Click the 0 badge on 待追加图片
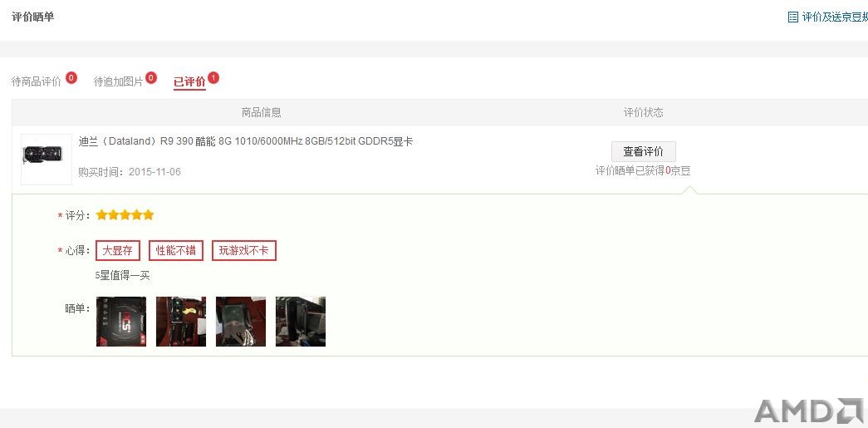 (151, 77)
